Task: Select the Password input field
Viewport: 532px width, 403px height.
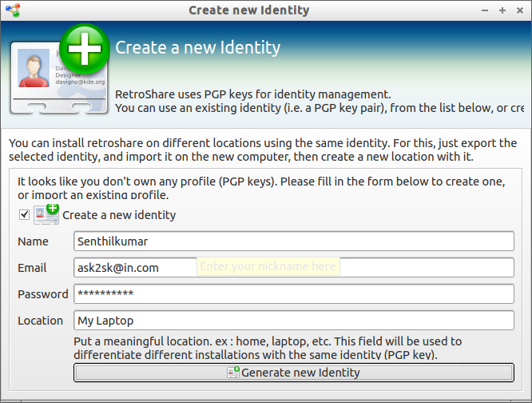Action: click(294, 294)
